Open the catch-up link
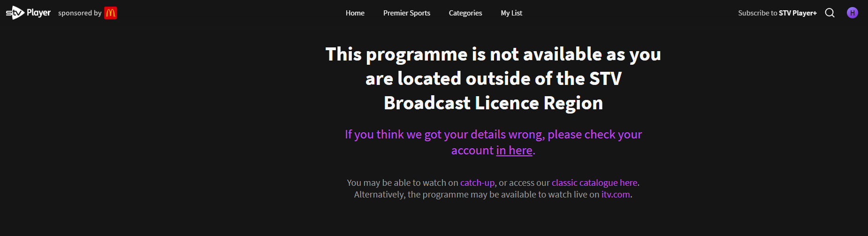Screen dimensions: 868x236 click(477, 183)
